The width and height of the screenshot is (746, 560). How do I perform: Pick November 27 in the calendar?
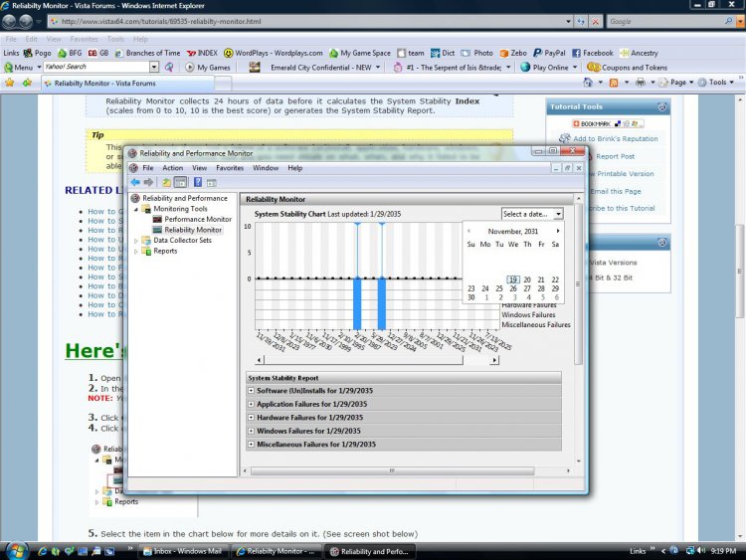pyautogui.click(x=527, y=288)
